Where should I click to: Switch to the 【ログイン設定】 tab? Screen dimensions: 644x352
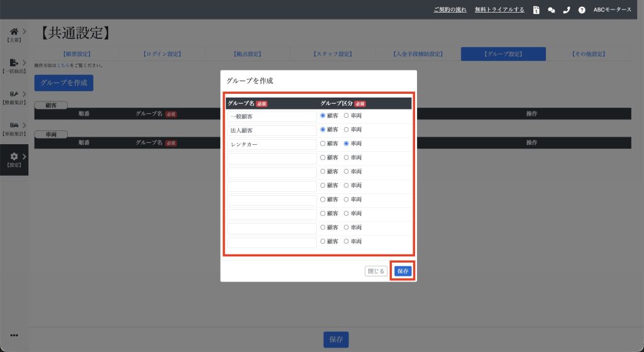coord(162,54)
